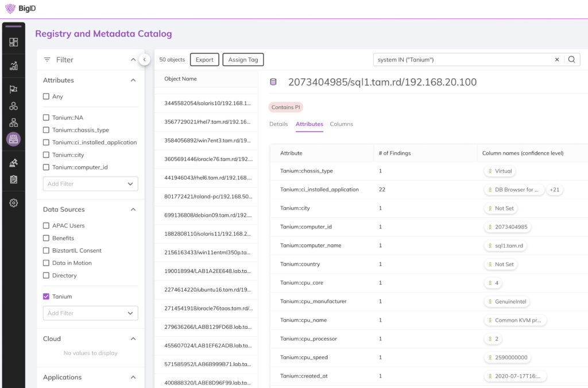
Task: Open the Attributes Add Filter dropdown
Action: 91,184
